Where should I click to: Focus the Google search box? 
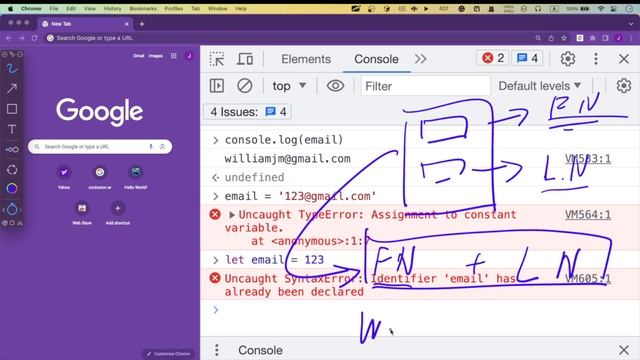pos(100,147)
